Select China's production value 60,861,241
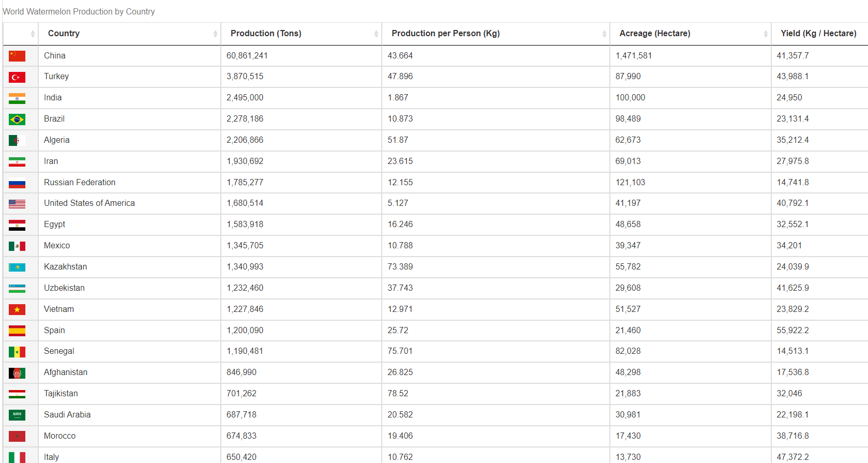The height and width of the screenshot is (463, 868). click(247, 56)
